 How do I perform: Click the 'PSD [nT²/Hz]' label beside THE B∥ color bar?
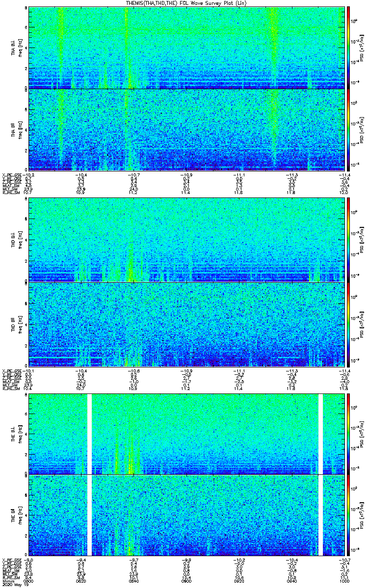[x=362, y=514]
